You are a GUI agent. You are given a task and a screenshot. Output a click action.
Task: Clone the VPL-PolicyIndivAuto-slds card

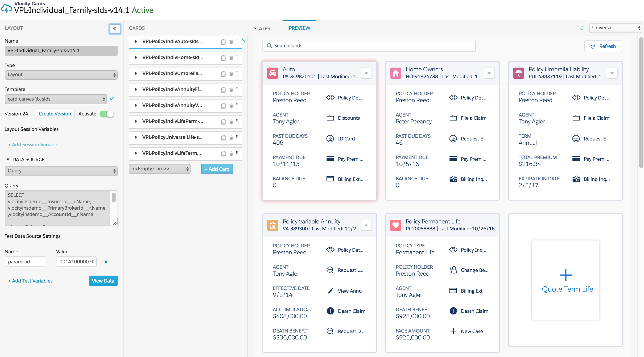click(x=224, y=42)
